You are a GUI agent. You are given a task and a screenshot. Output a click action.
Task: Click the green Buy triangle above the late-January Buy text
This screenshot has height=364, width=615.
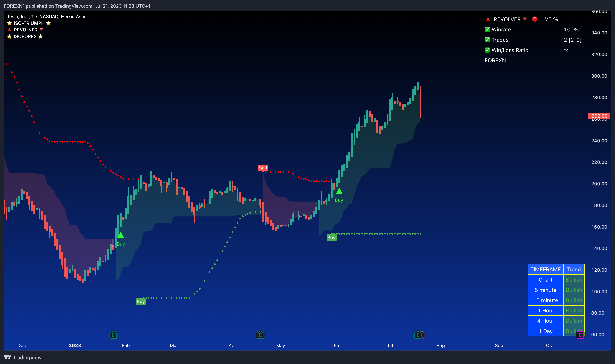click(121, 235)
